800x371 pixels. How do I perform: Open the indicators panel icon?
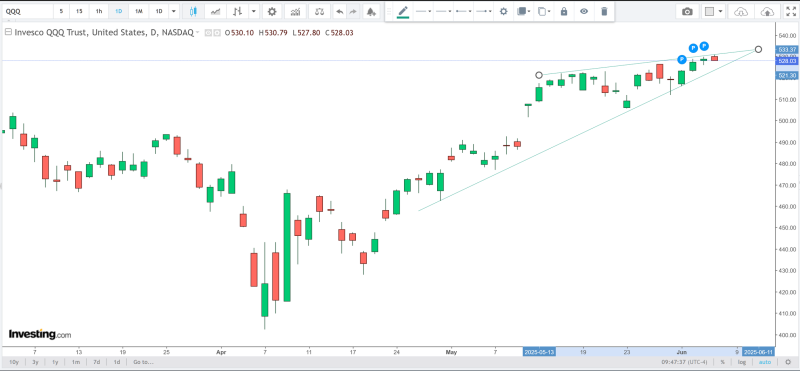click(x=295, y=11)
